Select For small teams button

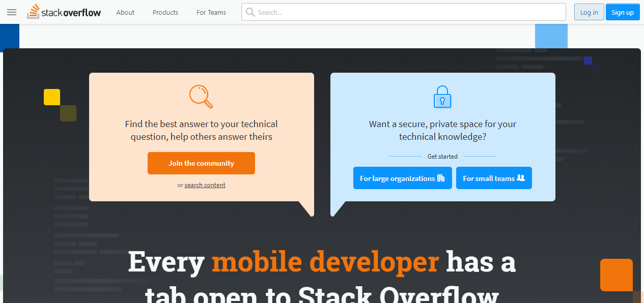point(494,178)
